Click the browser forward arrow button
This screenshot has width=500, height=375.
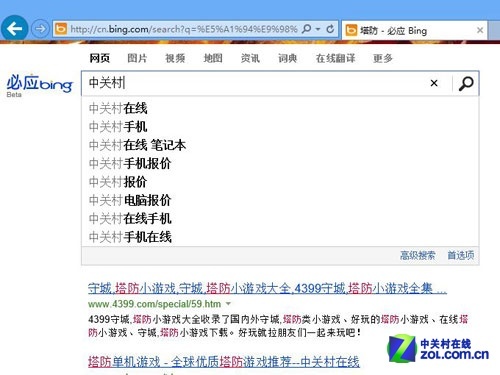40,29
